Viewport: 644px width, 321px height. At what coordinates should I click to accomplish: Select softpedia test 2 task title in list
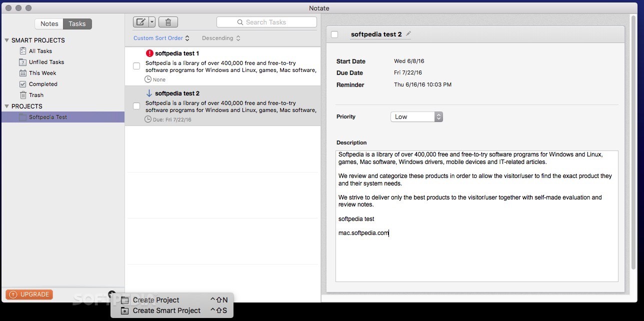(x=177, y=93)
